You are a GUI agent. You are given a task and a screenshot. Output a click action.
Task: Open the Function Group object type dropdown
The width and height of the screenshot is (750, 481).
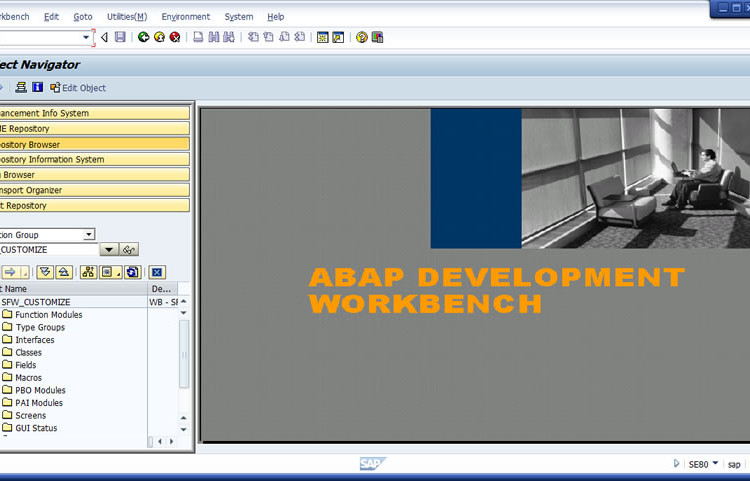tap(89, 234)
